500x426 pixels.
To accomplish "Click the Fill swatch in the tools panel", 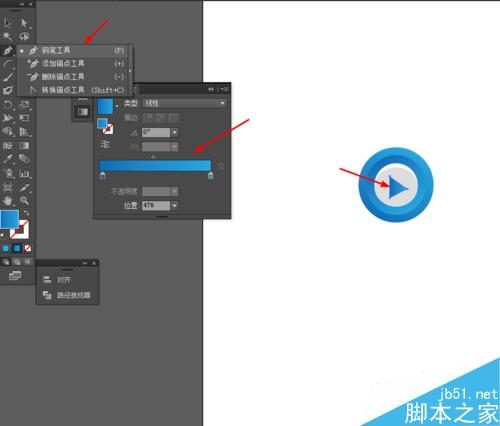I will point(10,219).
